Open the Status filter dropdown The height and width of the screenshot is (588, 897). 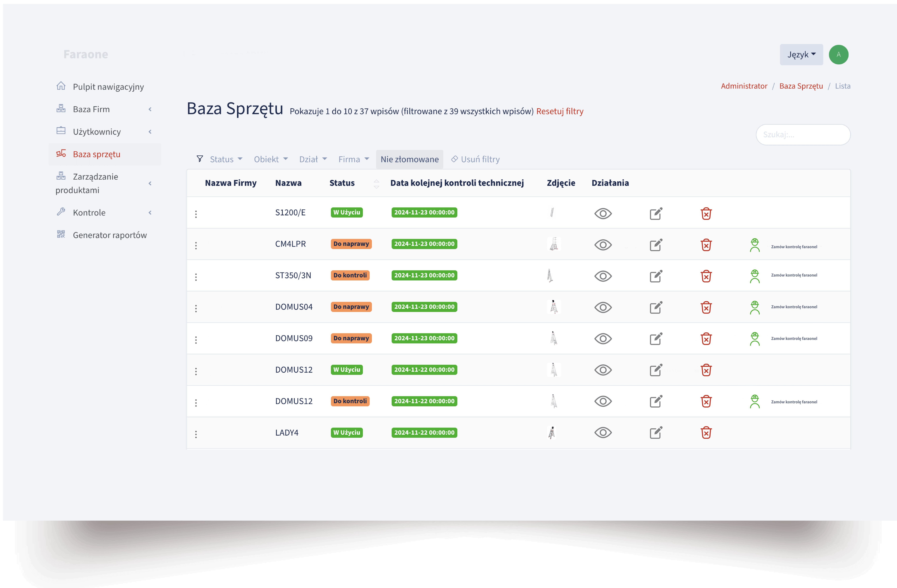point(226,159)
